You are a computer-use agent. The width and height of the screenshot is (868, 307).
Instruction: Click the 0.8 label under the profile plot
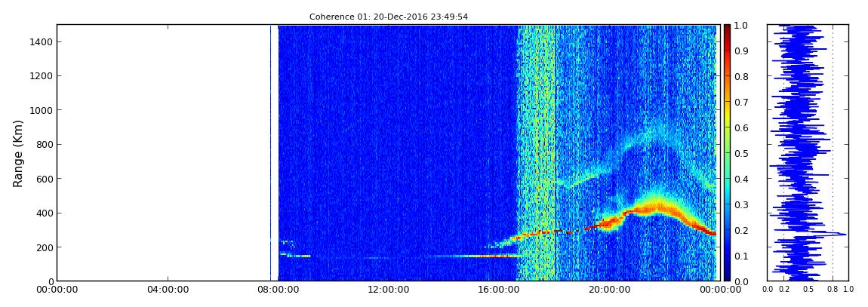(832, 290)
